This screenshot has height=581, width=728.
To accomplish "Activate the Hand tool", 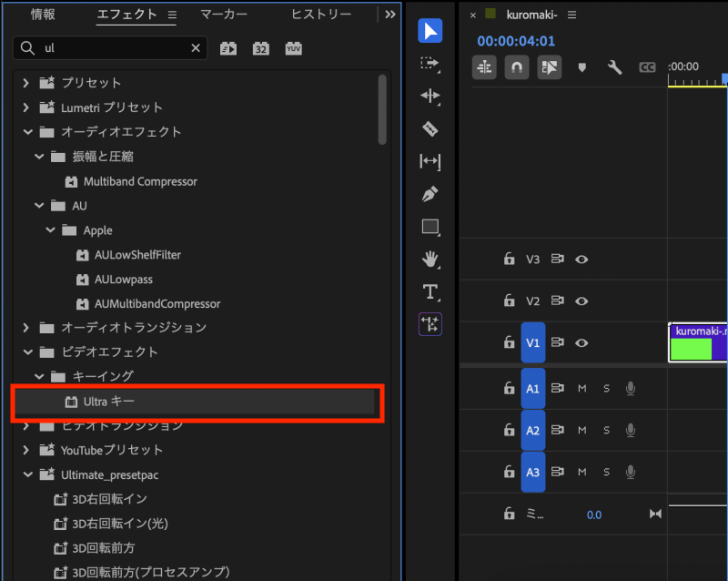I will [430, 259].
